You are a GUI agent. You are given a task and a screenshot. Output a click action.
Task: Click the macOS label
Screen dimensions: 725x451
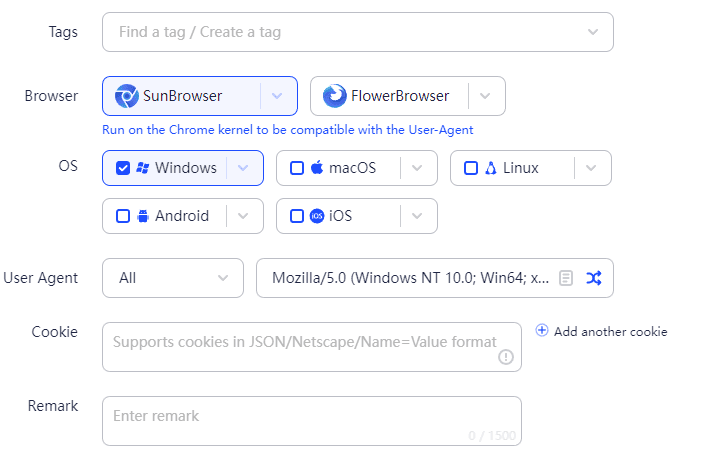(352, 168)
